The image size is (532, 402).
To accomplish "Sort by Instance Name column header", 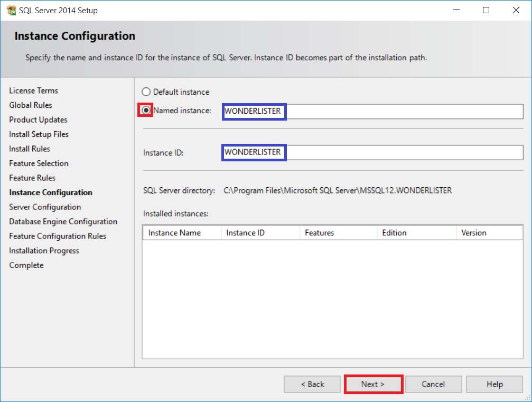I will tap(182, 233).
